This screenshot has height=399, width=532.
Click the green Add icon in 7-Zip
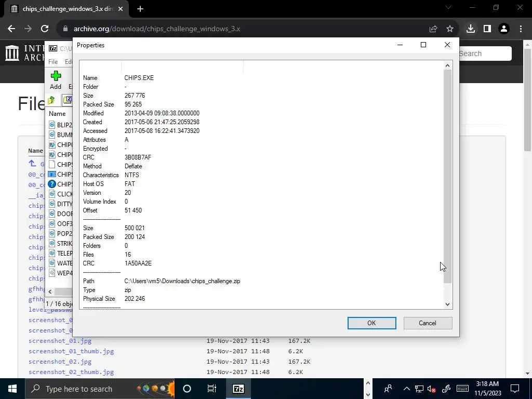56,76
